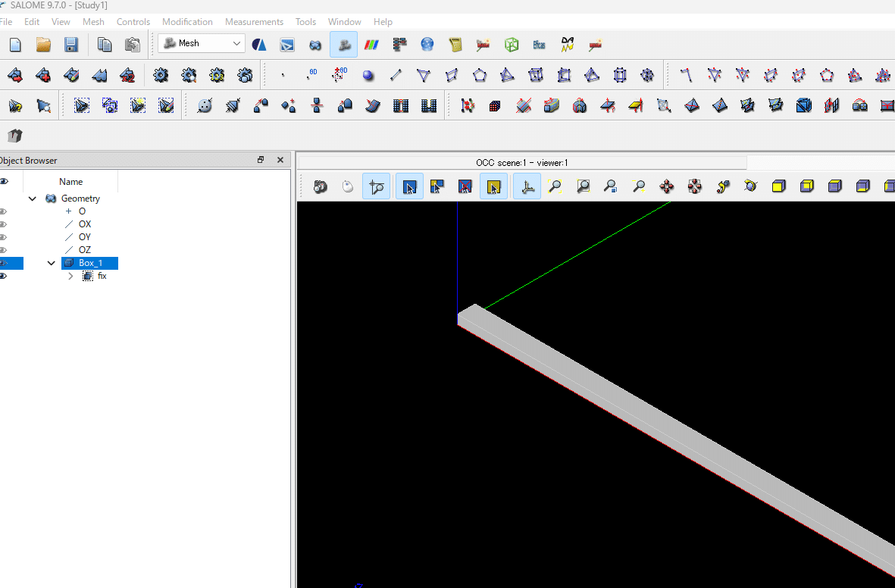Click the Copy icon in toolbar
Viewport: 895px width, 588px height.
[x=104, y=45]
